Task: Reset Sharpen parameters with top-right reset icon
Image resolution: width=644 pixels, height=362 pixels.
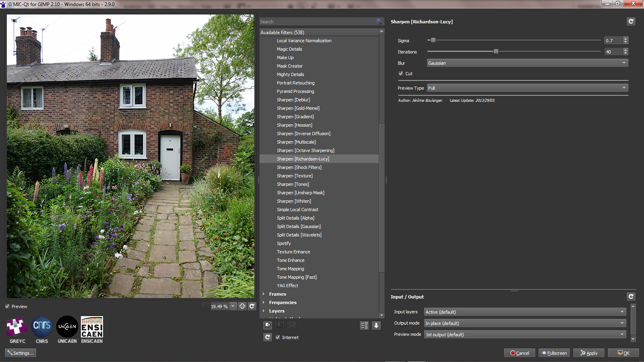Action: [631, 22]
